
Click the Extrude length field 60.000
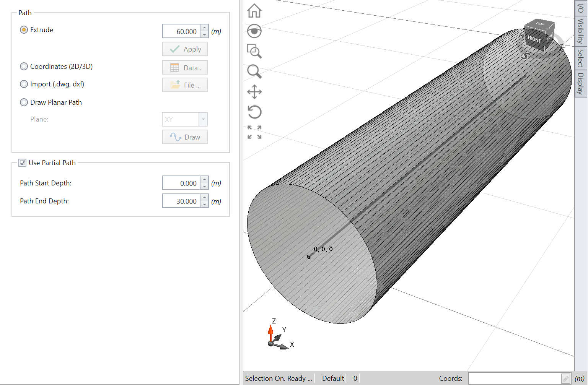tap(182, 31)
